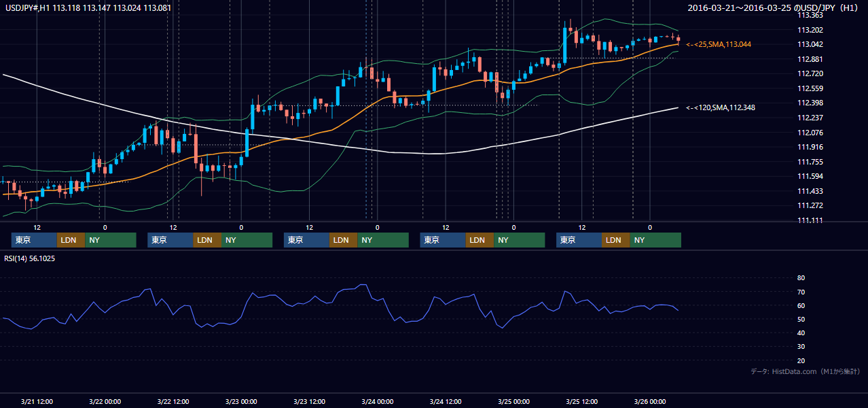This screenshot has height=408, width=868.
Task: Click RSI scale level 50
Action: [801, 319]
